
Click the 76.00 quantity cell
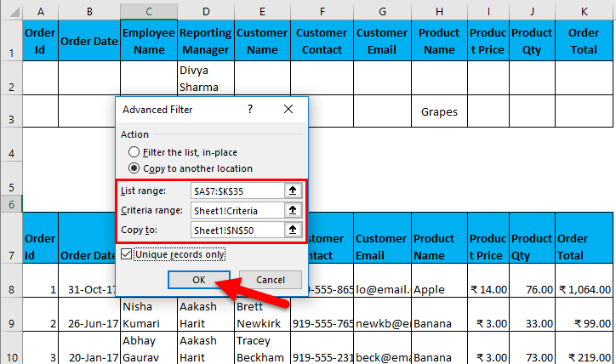[x=532, y=281]
